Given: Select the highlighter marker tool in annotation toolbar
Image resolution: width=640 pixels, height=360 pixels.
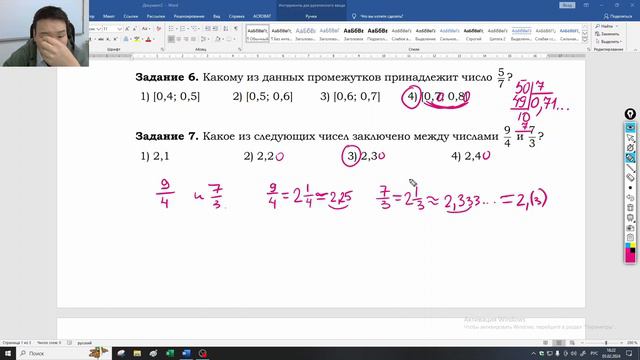Looking at the screenshot, I should click(x=630, y=158).
